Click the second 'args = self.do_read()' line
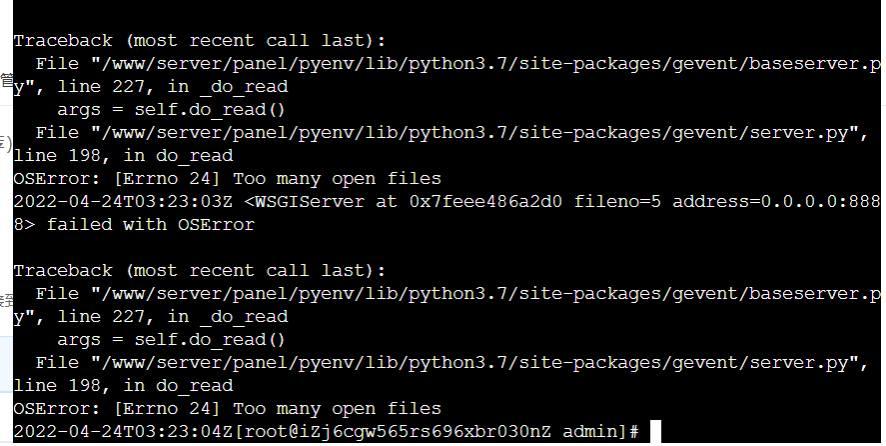886x446 pixels. coord(171,340)
